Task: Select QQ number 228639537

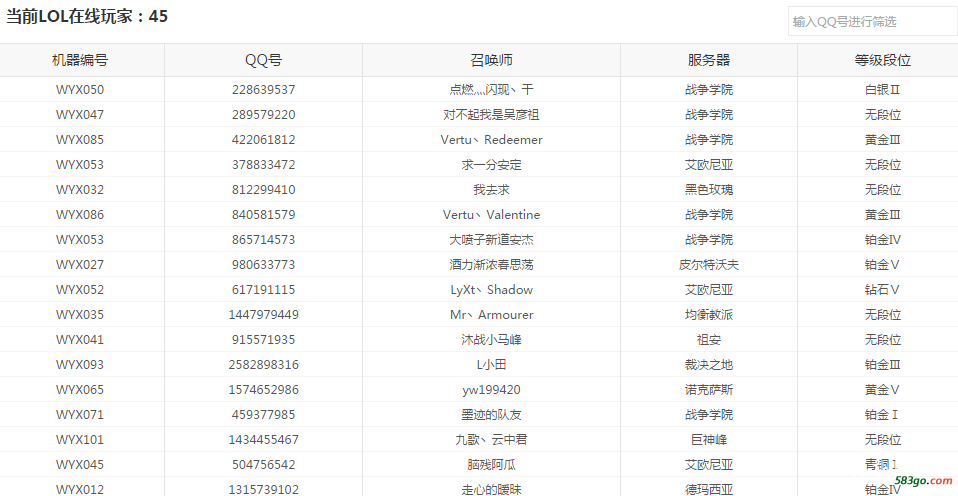Action: coord(263,90)
